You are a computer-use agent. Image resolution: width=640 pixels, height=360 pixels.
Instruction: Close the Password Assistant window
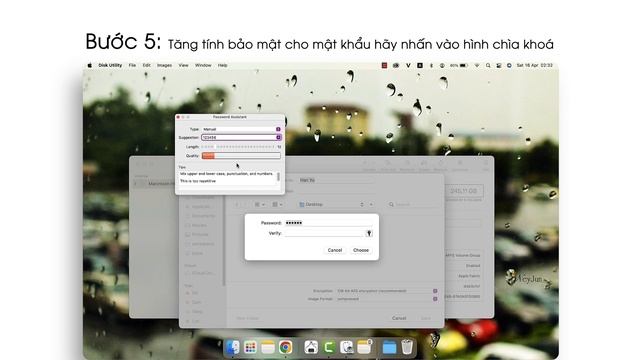[178, 117]
